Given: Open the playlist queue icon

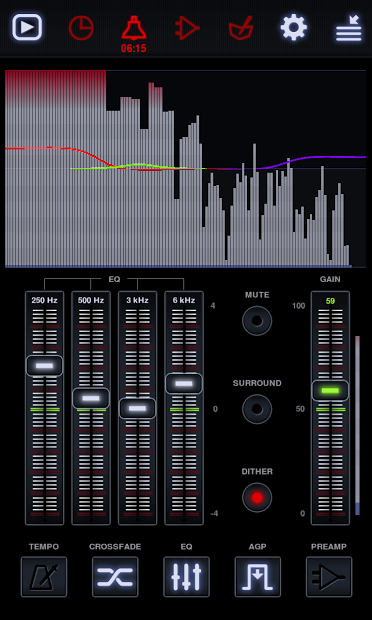Looking at the screenshot, I should click(x=348, y=28).
